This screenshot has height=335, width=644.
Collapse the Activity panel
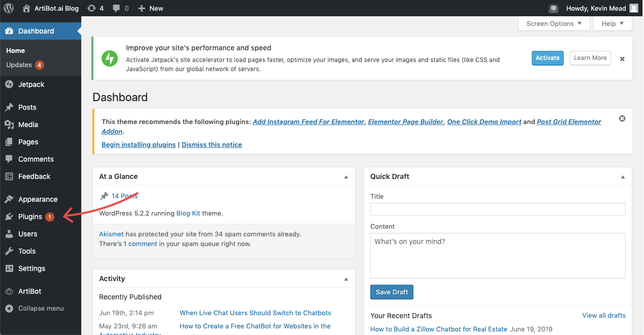pyautogui.click(x=346, y=279)
